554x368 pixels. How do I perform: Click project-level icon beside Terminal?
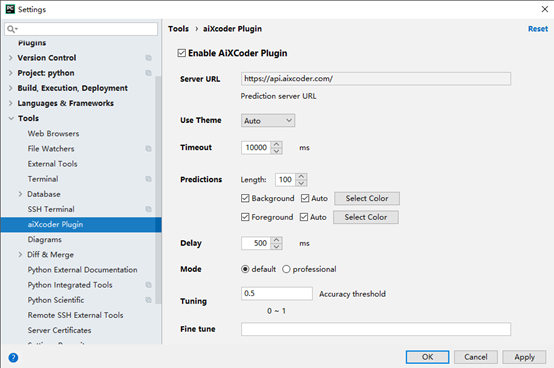point(148,179)
